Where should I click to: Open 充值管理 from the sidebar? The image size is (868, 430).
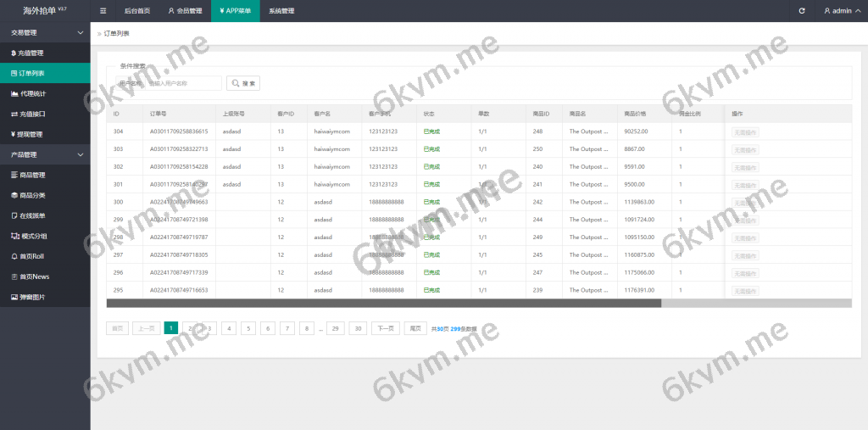[x=31, y=53]
